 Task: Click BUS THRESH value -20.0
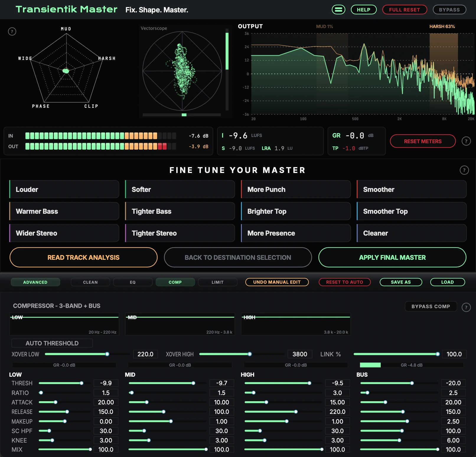click(453, 383)
